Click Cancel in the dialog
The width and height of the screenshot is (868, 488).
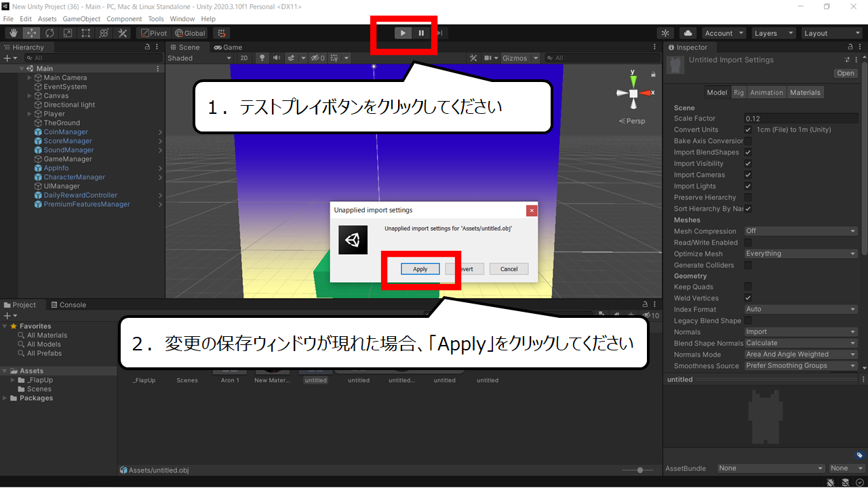pos(509,269)
